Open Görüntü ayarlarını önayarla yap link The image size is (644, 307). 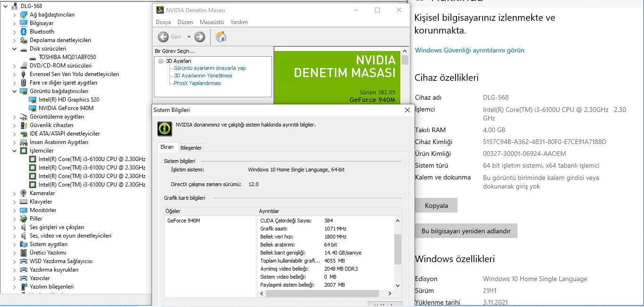210,68
